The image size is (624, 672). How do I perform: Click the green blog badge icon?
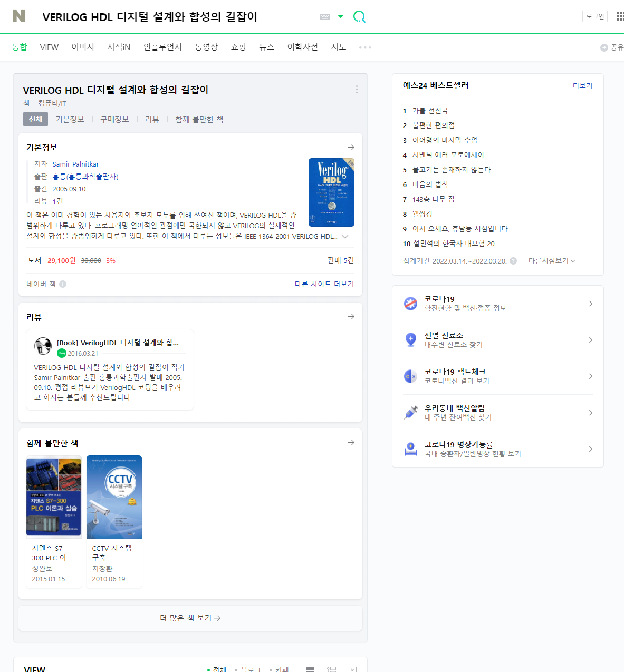[x=62, y=353]
